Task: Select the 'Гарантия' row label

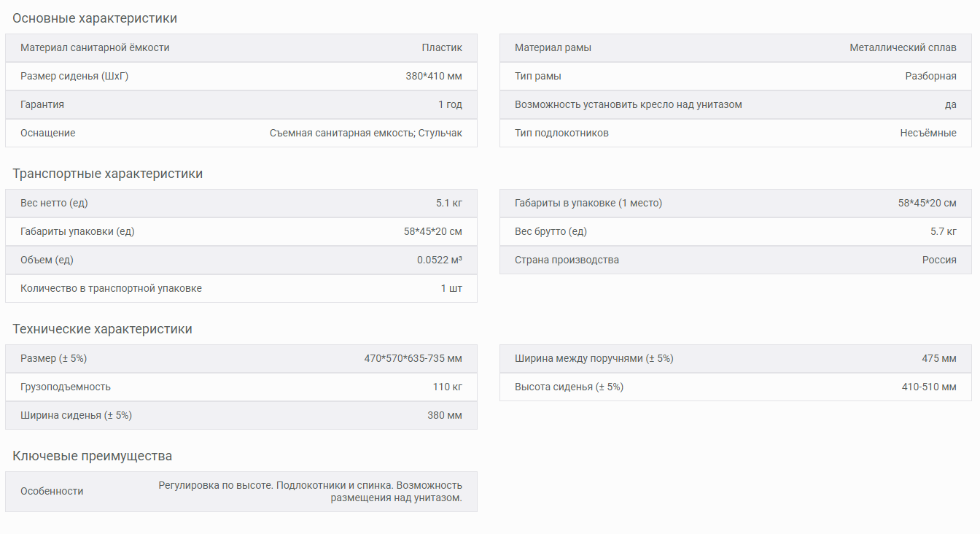Action: pos(42,104)
